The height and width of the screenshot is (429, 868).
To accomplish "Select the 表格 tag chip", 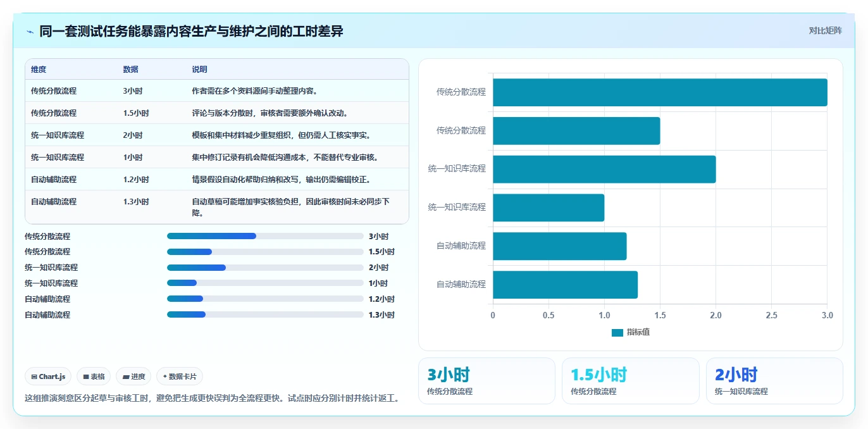I will click(94, 376).
